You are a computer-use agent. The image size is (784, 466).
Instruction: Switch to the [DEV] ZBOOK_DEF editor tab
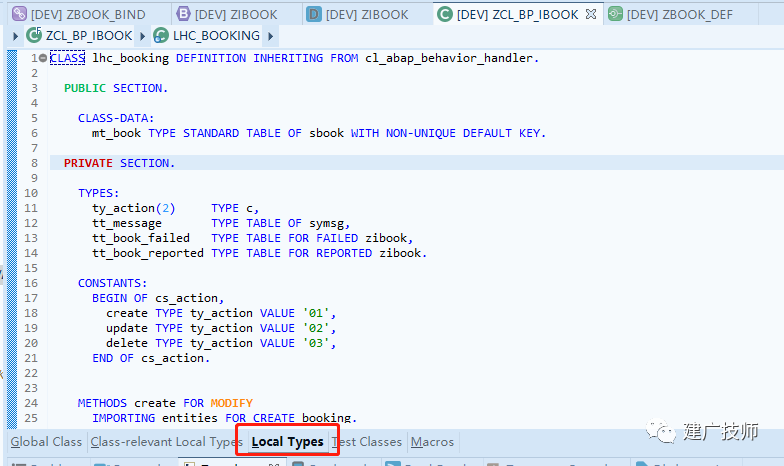pos(671,14)
